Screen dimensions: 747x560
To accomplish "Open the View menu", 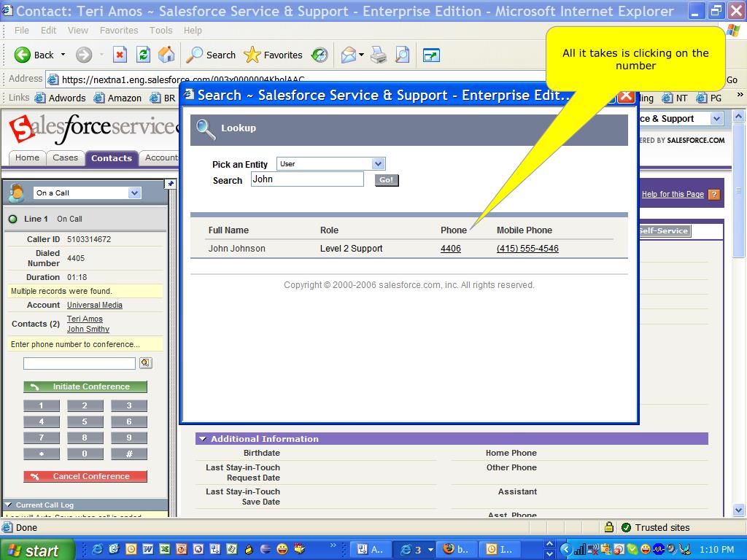I will pos(77,30).
